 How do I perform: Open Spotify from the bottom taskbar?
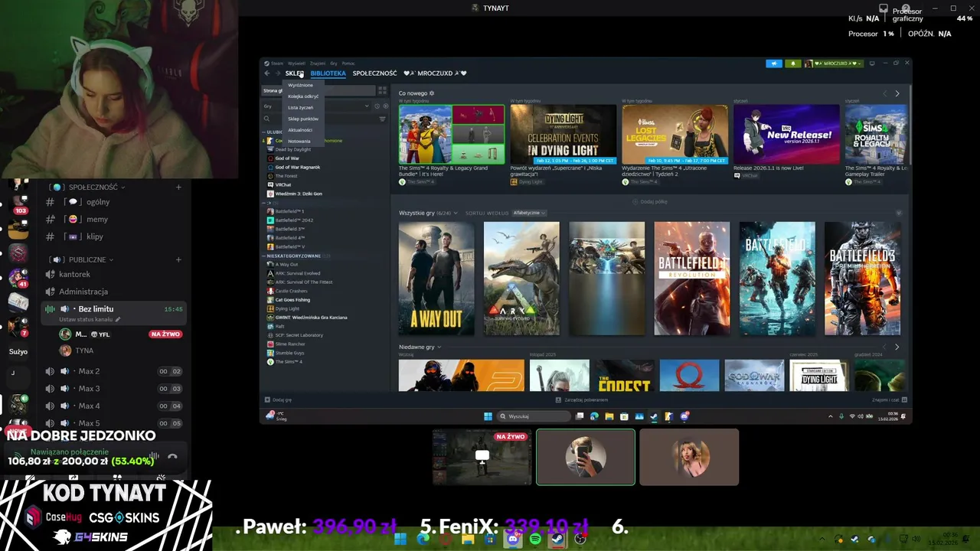pos(535,539)
